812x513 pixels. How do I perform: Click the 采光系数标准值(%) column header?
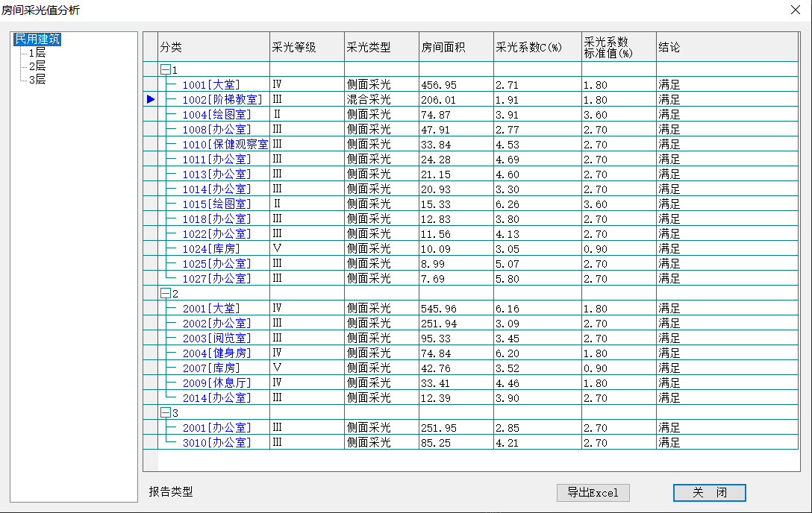pyautogui.click(x=619, y=47)
